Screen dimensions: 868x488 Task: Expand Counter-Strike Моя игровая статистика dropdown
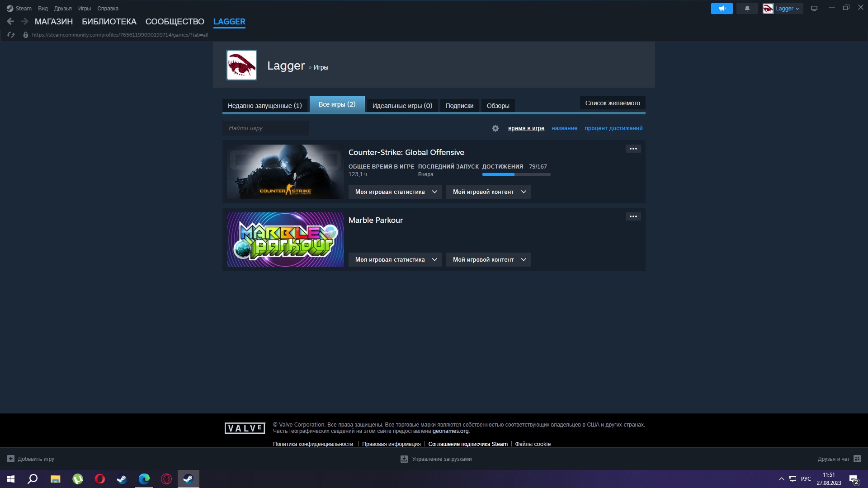(x=395, y=192)
